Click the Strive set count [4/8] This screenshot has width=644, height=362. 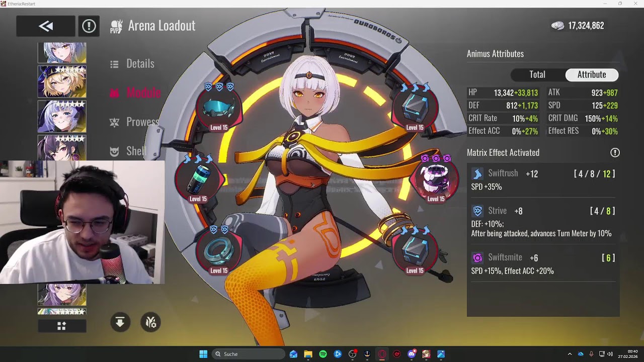602,211
